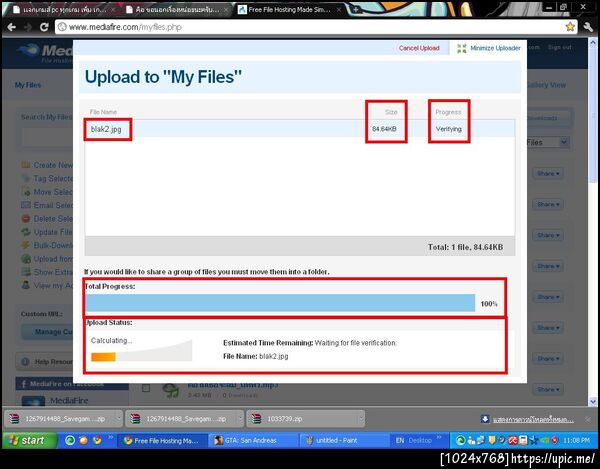The image size is (600, 469).
Task: Click the Total Progress blue bar
Action: point(280,303)
